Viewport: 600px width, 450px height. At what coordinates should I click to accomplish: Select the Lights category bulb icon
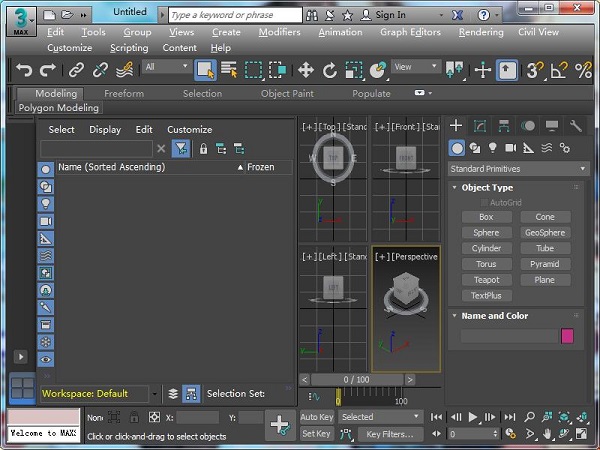click(x=493, y=148)
